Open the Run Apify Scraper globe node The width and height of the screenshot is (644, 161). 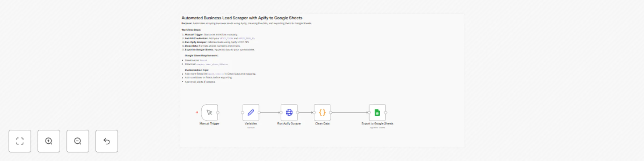click(289, 112)
